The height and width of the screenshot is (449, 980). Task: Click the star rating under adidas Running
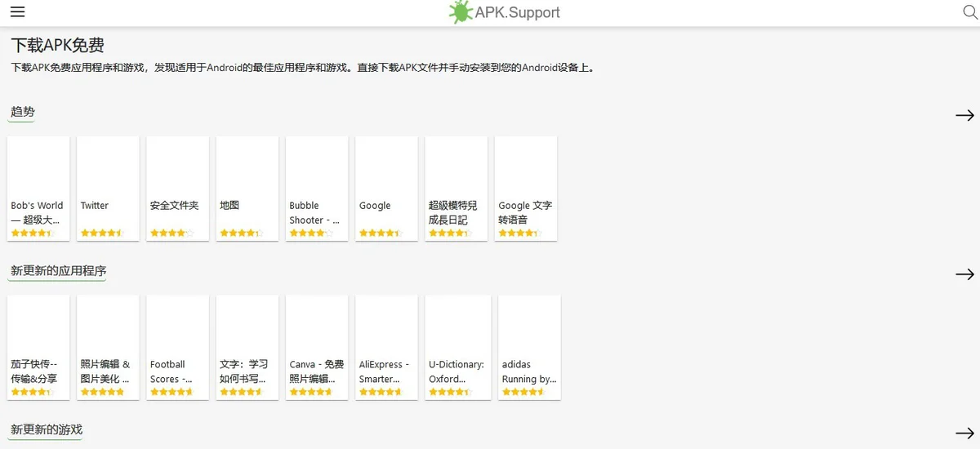[x=523, y=392]
